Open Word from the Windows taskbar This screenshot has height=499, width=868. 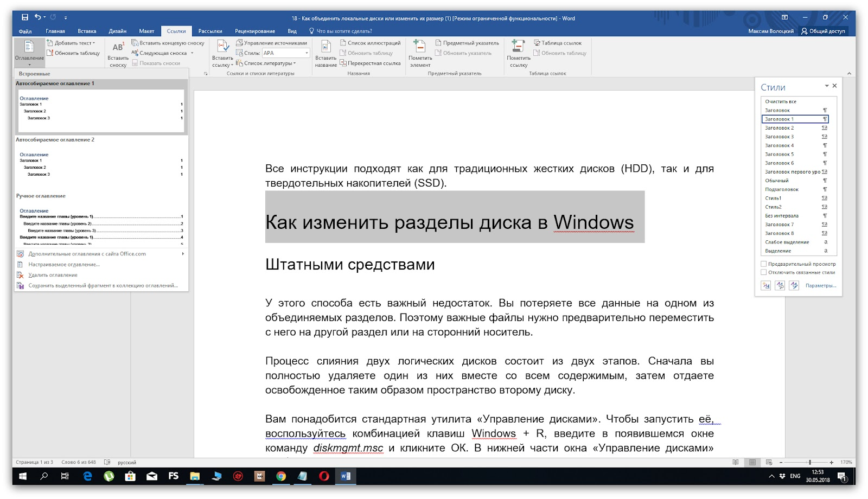point(346,476)
